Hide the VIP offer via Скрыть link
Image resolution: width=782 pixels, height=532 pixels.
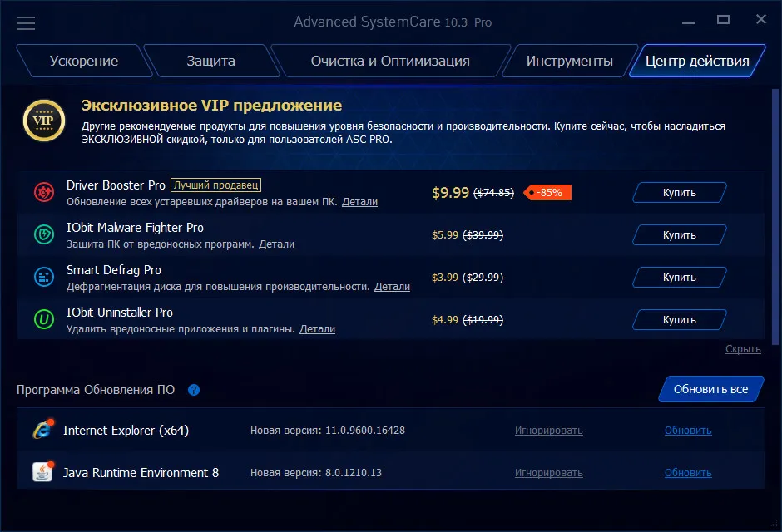coord(743,348)
